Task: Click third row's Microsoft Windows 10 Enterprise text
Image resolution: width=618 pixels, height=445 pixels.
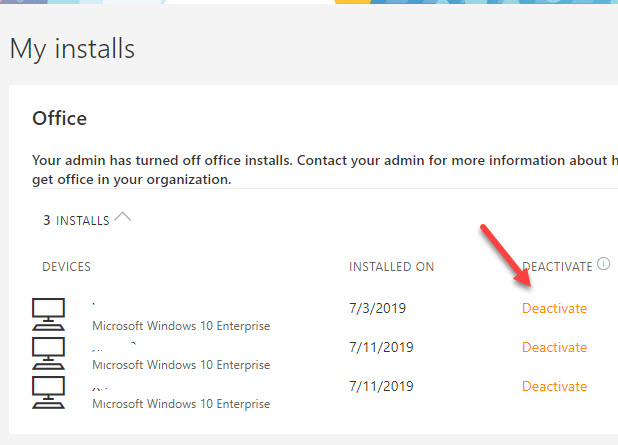Action: (181, 404)
